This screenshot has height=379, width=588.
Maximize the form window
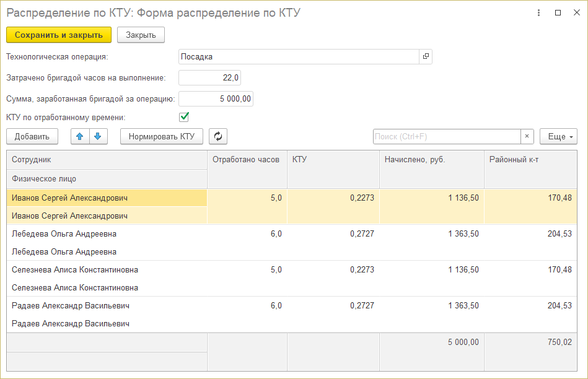[x=558, y=13]
